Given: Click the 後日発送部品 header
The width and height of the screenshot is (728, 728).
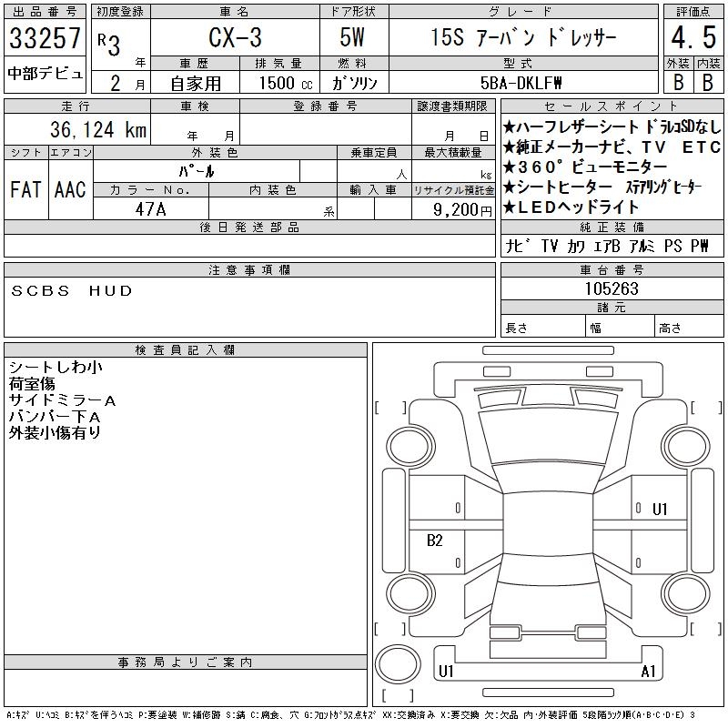Looking at the screenshot, I should pos(249,227).
